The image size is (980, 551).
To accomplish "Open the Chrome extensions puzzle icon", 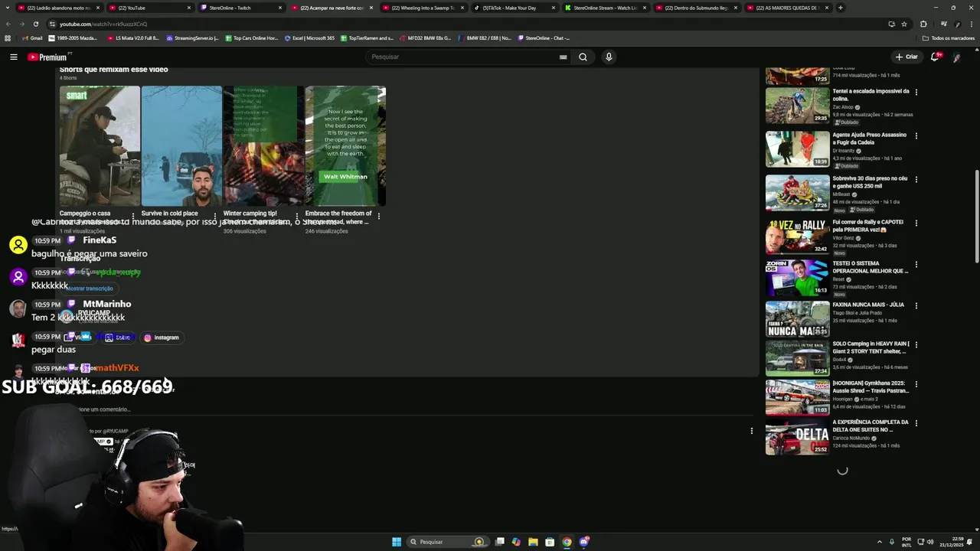I will [923, 24].
